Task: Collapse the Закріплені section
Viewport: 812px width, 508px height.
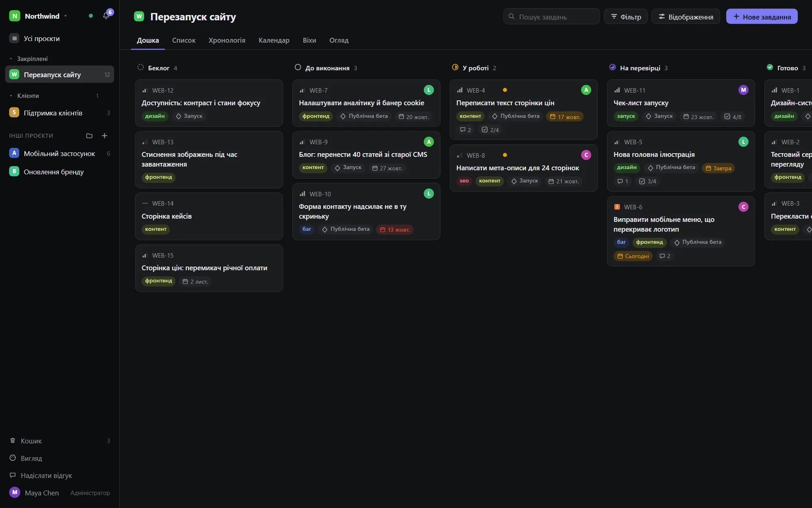Action: pos(11,59)
